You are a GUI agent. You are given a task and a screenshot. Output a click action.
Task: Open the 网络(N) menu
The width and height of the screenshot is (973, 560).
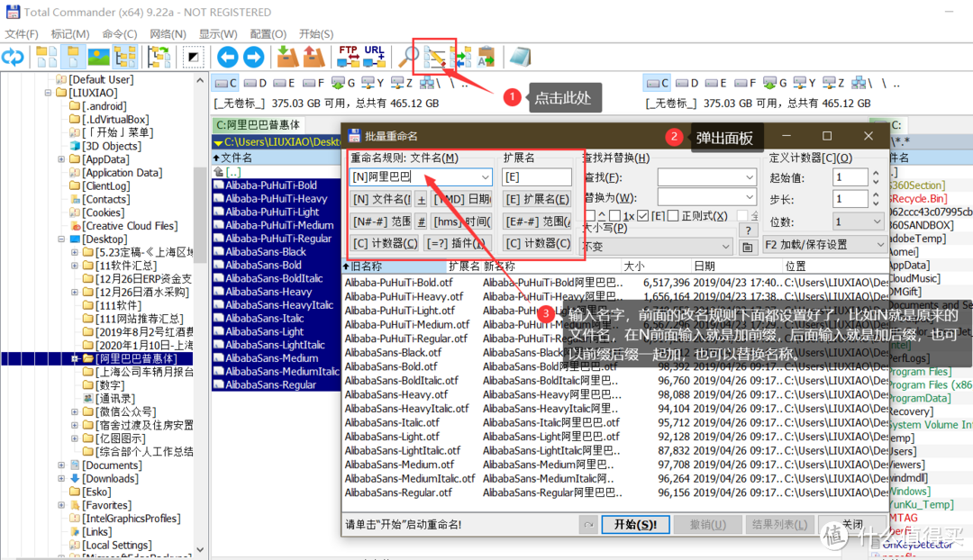point(168,34)
